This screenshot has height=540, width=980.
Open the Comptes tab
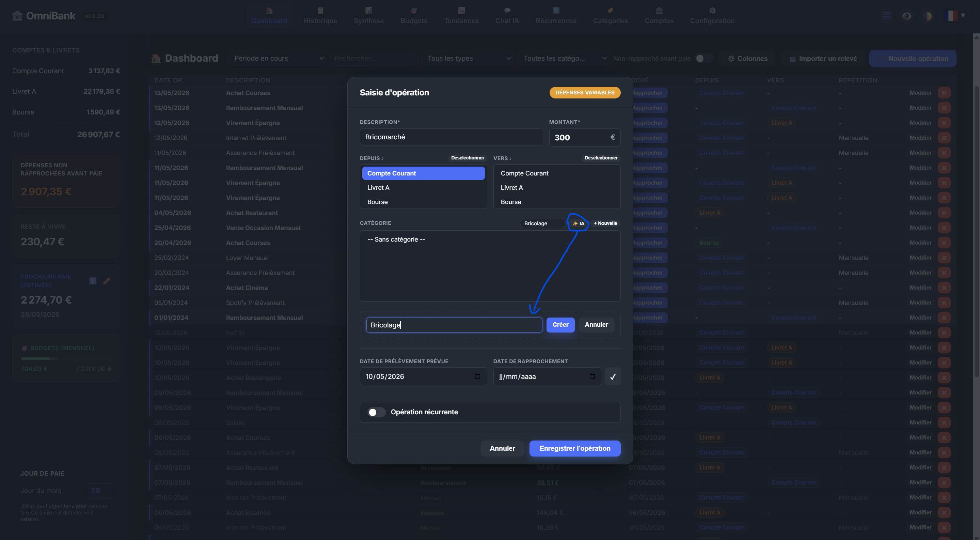coord(659,16)
